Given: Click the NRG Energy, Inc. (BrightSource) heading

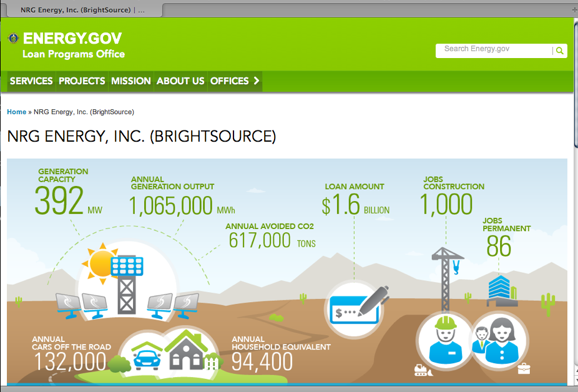Looking at the screenshot, I should click(x=142, y=137).
